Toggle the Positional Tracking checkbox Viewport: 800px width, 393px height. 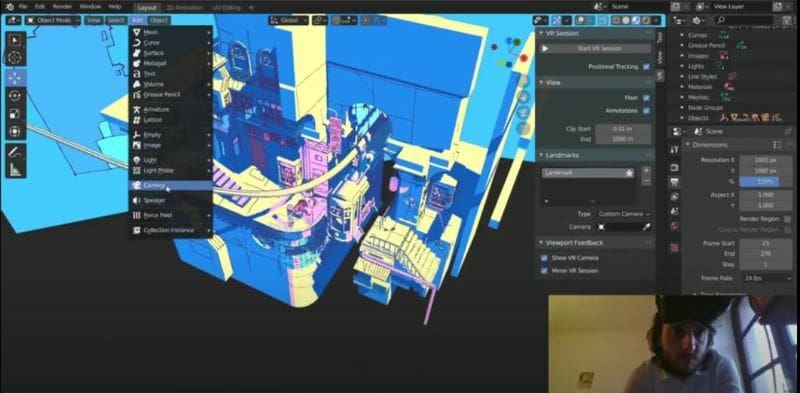[x=646, y=67]
